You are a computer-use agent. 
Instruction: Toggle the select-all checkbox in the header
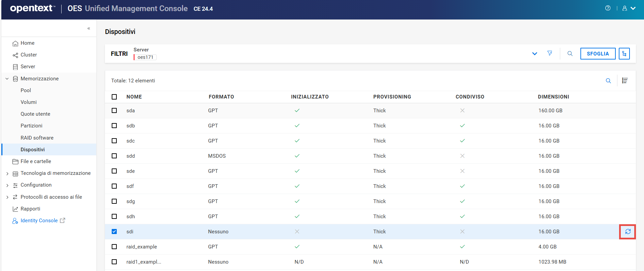[x=114, y=97]
